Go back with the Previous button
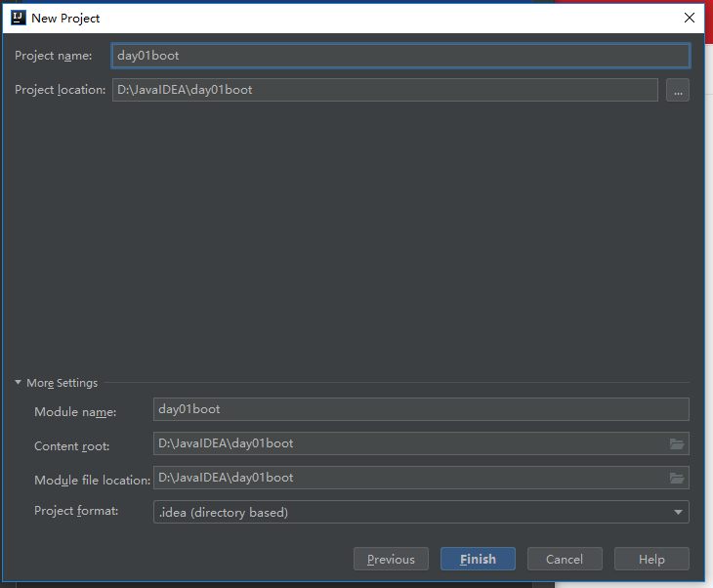This screenshot has height=588, width=713. pos(391,559)
